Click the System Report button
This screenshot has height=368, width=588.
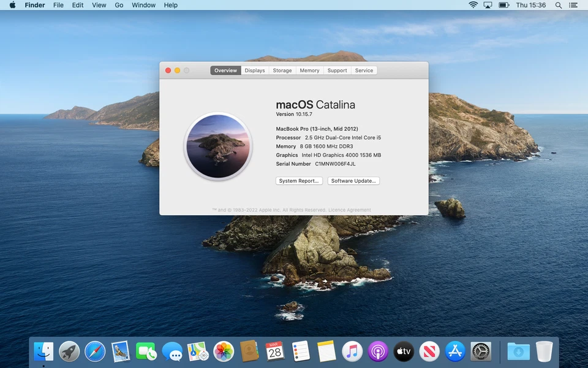tap(299, 180)
